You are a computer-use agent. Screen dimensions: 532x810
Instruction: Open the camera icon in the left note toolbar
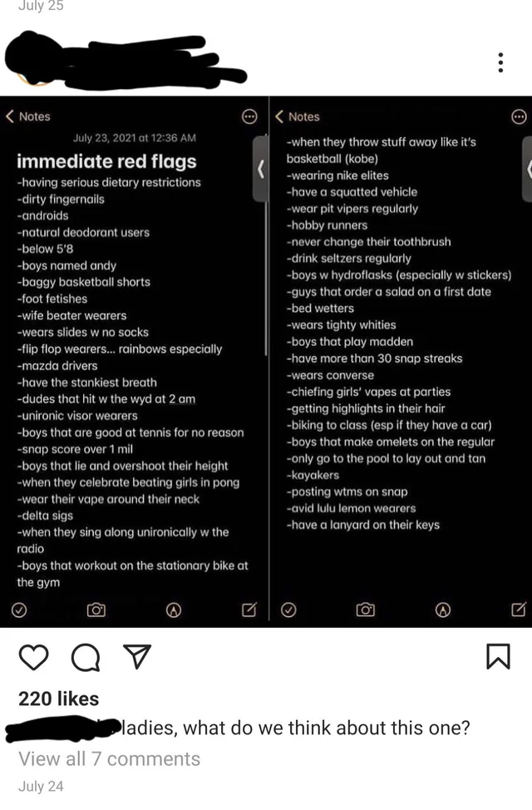coord(96,610)
